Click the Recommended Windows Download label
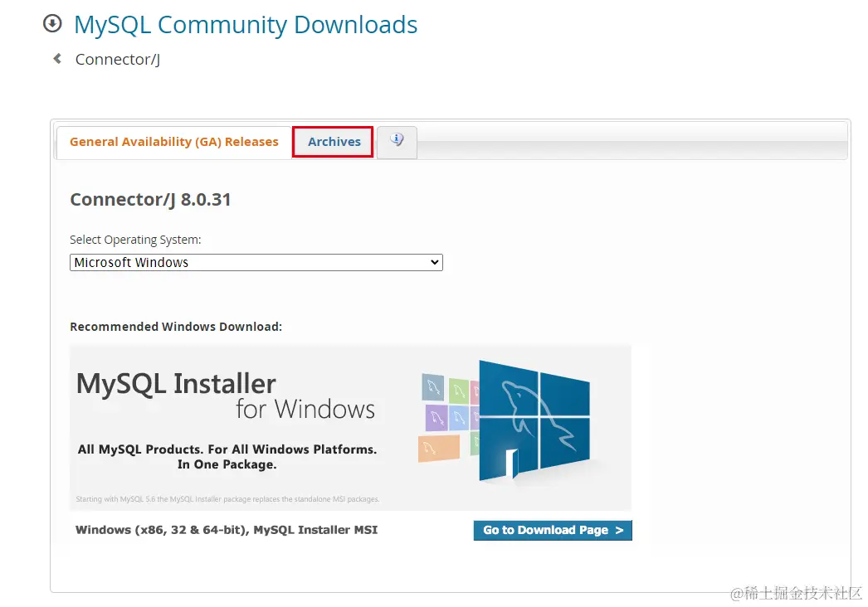Viewport: 868px width, 607px height. [176, 327]
